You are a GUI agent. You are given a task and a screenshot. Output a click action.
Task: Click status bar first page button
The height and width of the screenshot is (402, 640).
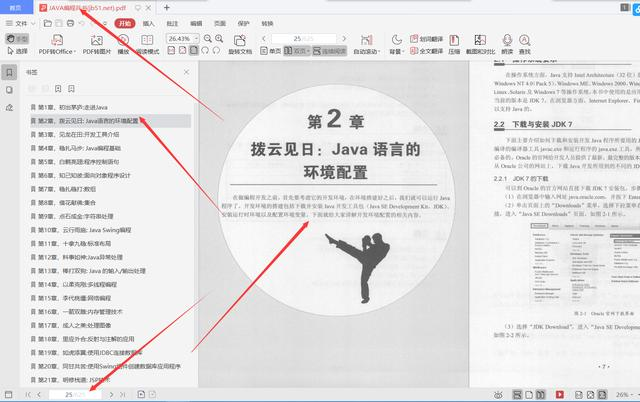coord(28,395)
